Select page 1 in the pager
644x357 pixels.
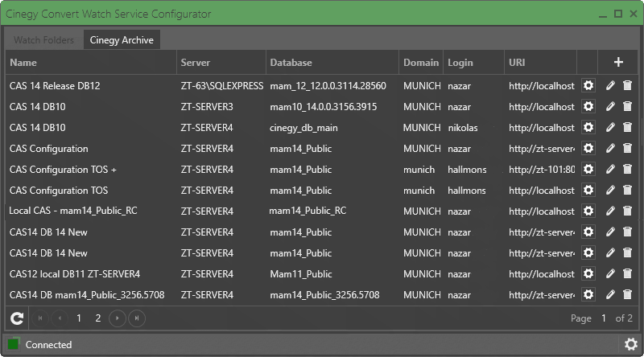[x=79, y=318]
